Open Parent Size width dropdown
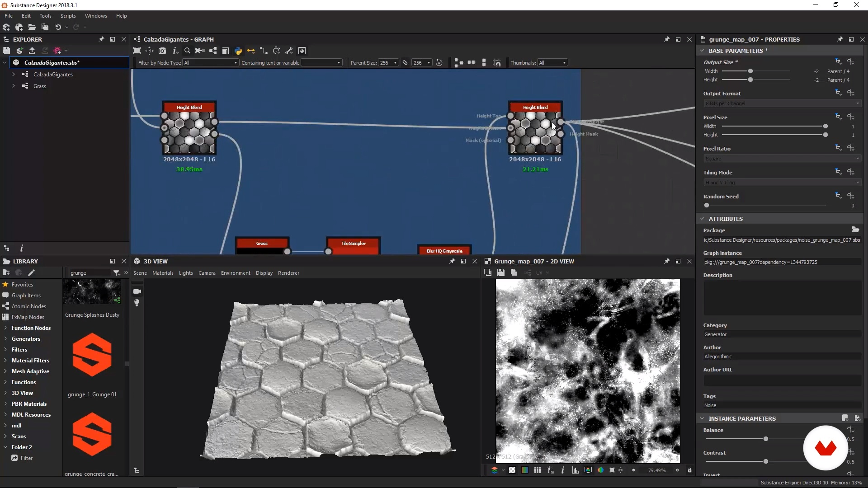Viewport: 868px width, 488px height. pyautogui.click(x=388, y=63)
